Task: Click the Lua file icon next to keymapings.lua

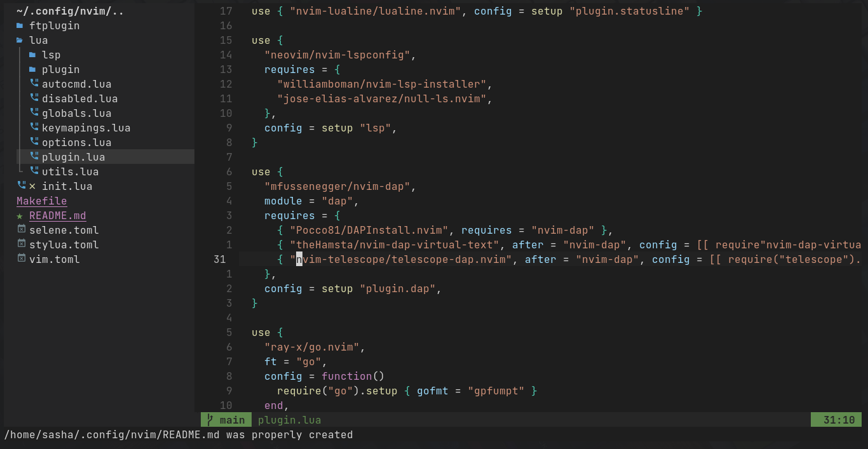Action: 34,128
